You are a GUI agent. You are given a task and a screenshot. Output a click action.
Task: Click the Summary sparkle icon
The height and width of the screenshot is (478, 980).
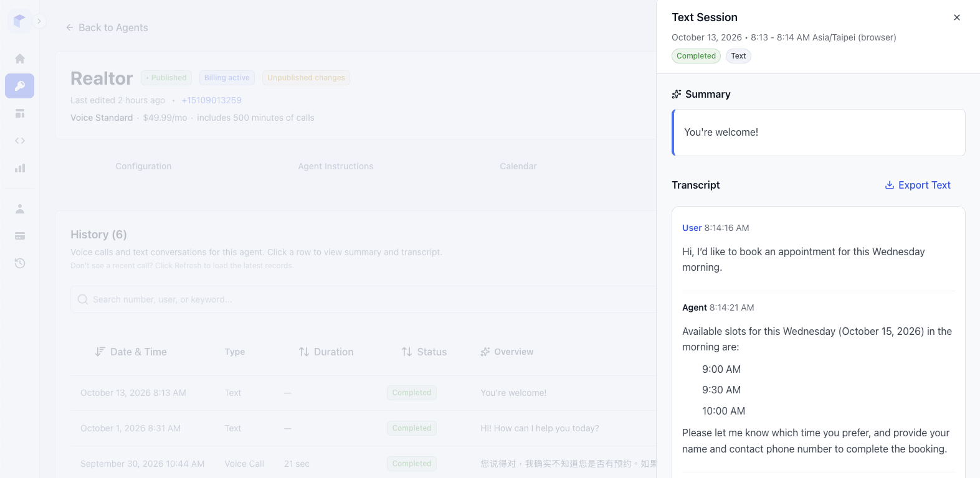[x=677, y=94]
